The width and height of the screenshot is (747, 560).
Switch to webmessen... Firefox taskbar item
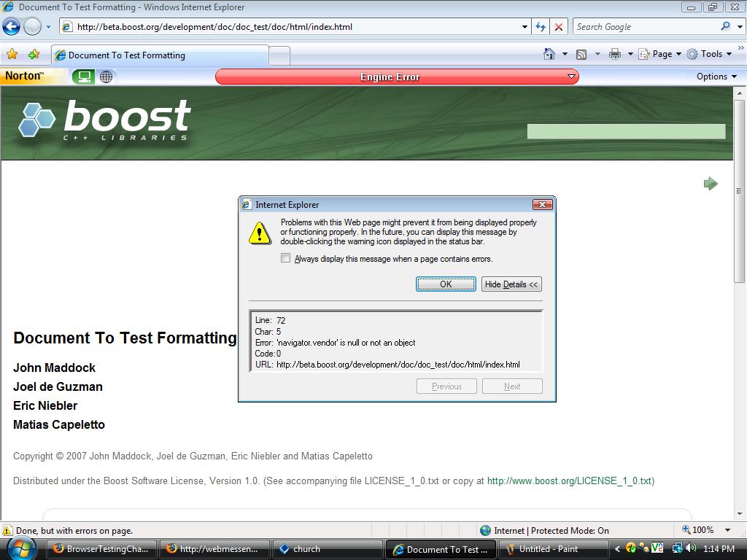214,549
